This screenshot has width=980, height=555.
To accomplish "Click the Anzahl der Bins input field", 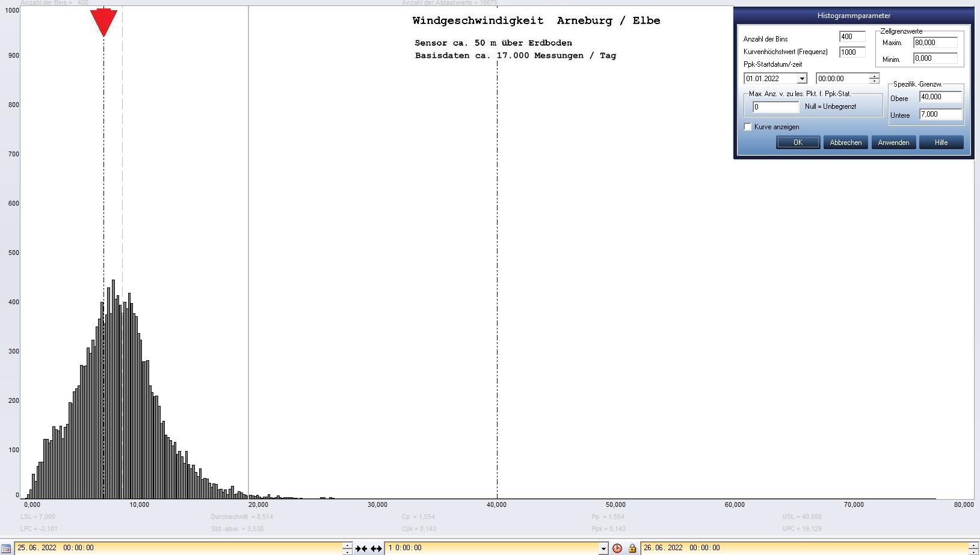I will click(x=852, y=37).
